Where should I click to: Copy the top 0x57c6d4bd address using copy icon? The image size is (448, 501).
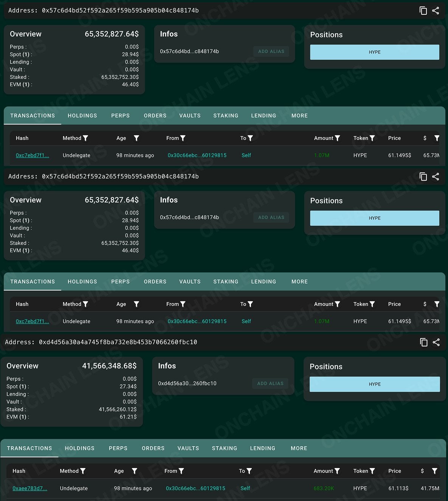(423, 11)
